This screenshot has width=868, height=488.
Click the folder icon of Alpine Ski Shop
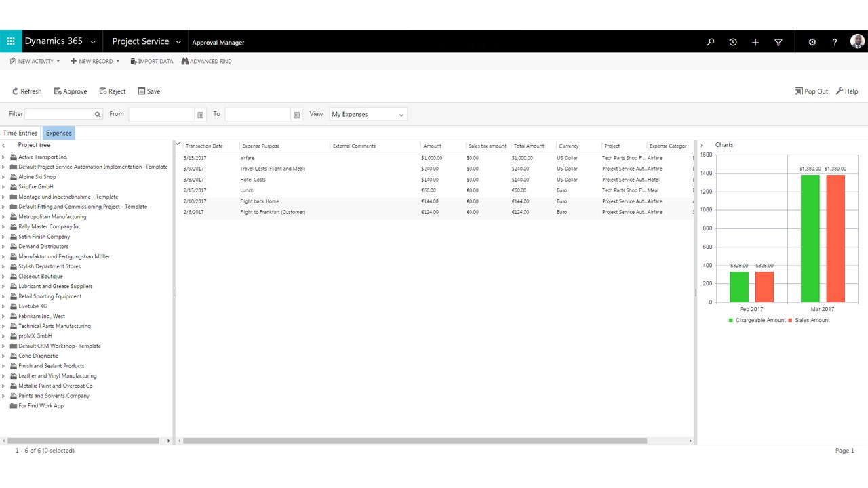pos(14,177)
